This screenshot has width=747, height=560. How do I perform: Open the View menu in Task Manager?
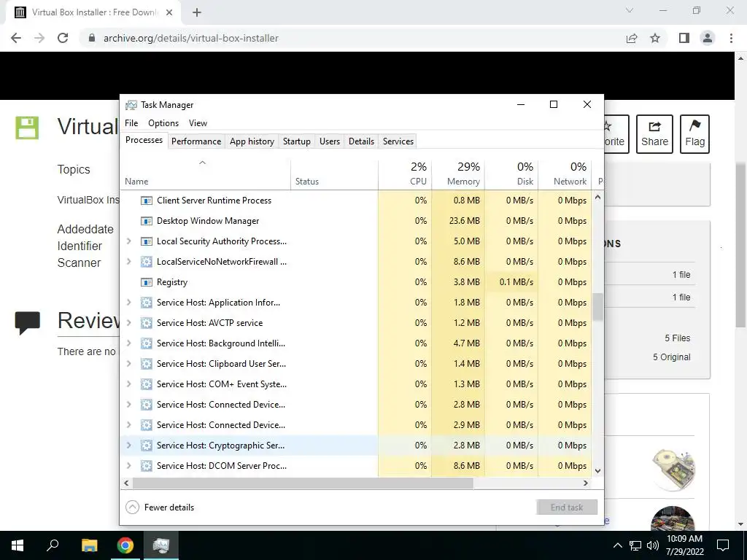pyautogui.click(x=198, y=123)
